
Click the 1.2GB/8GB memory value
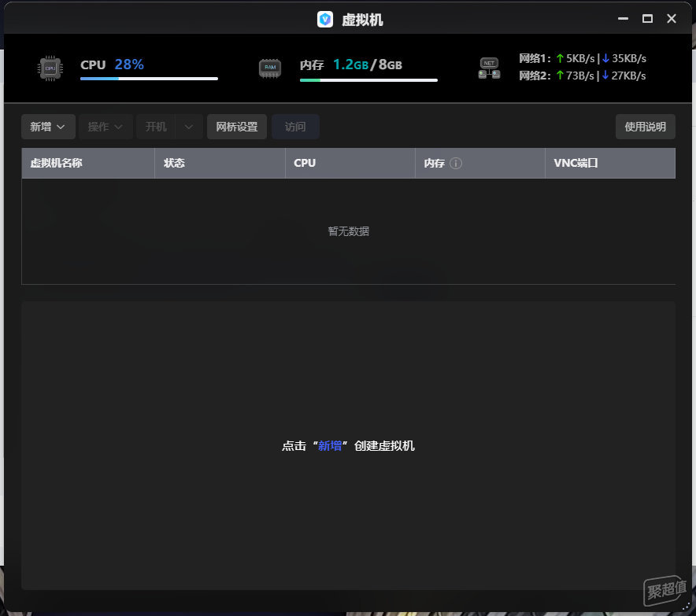coord(368,65)
